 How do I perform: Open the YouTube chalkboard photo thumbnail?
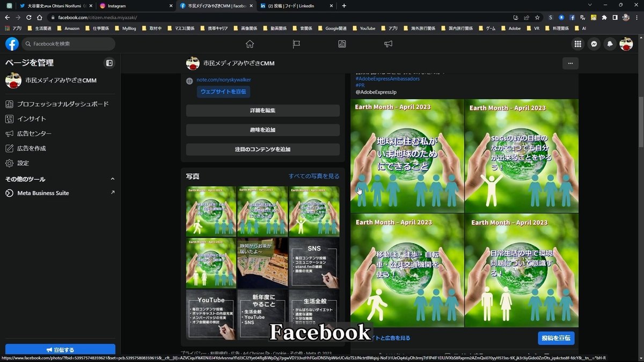tap(211, 315)
